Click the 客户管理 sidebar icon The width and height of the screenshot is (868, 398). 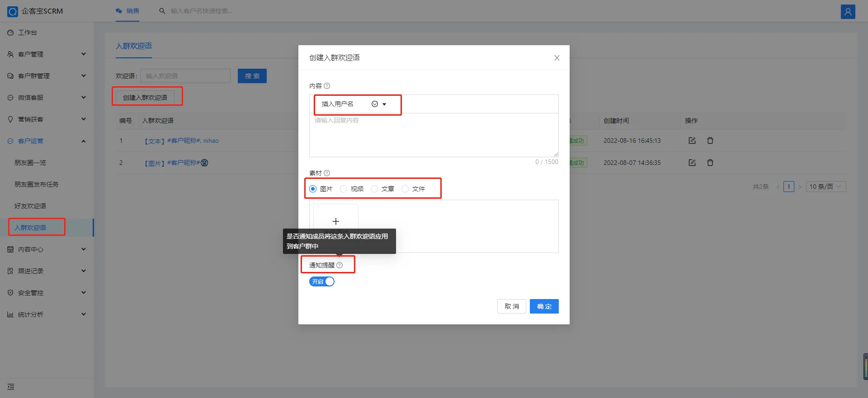[10, 54]
